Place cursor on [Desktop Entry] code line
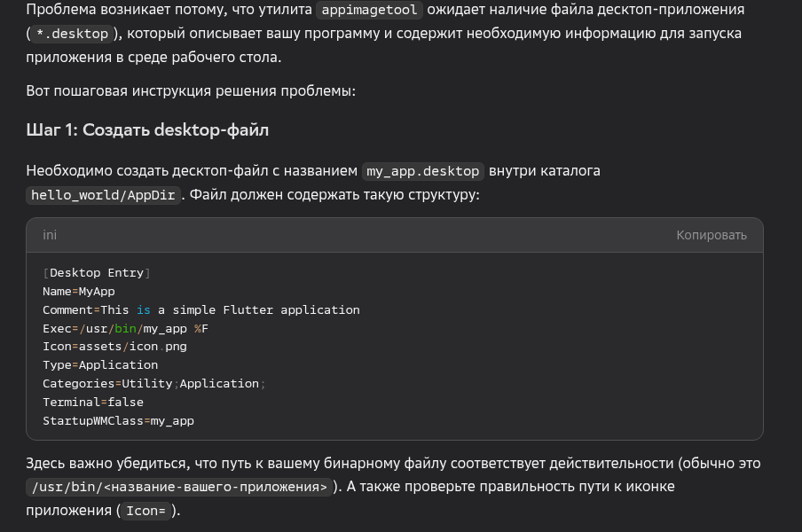This screenshot has height=532, width=802. point(97,273)
